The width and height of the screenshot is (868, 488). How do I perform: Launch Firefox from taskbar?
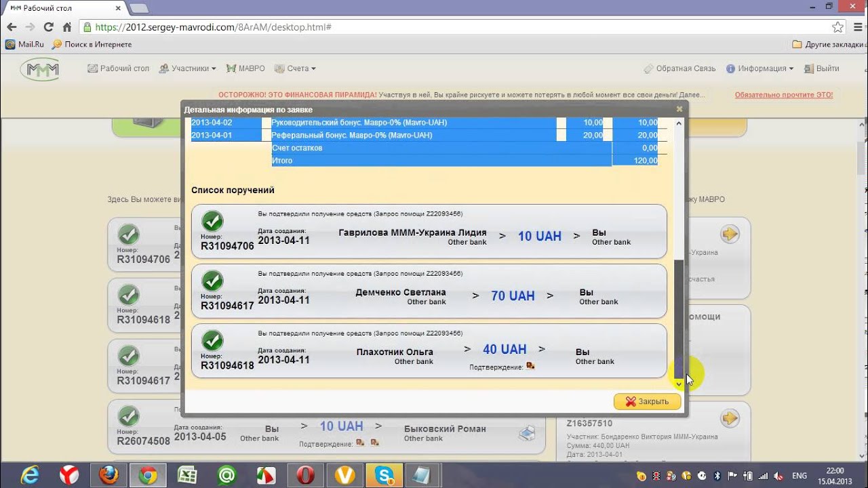(108, 475)
